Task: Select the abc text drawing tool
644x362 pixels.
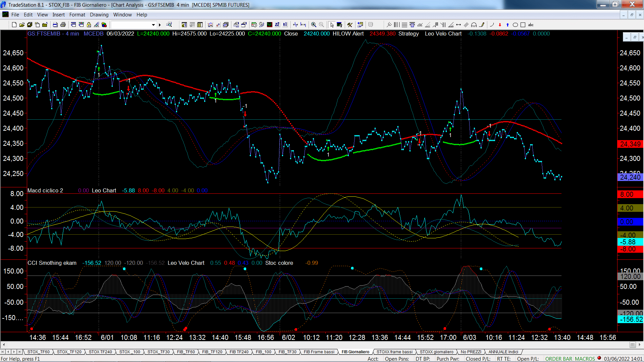Action: click(531, 25)
